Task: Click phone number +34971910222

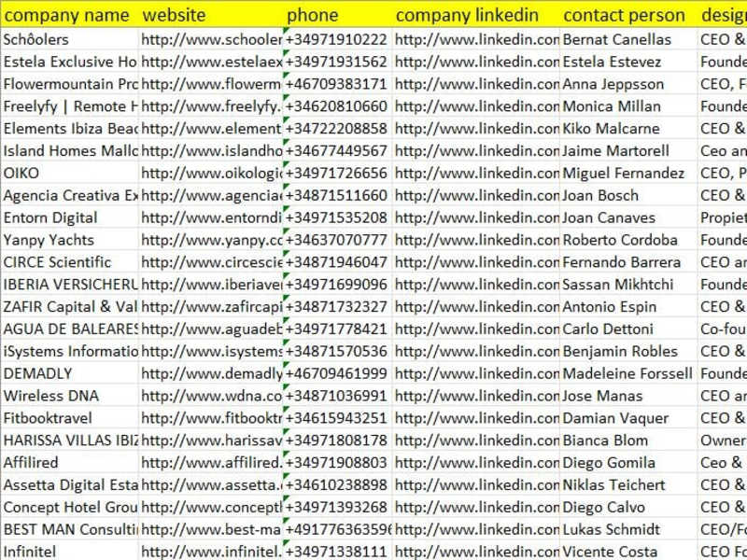Action: (x=338, y=39)
